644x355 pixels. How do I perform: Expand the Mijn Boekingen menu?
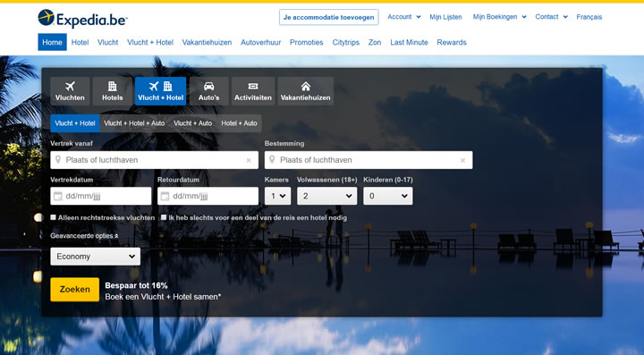point(499,17)
